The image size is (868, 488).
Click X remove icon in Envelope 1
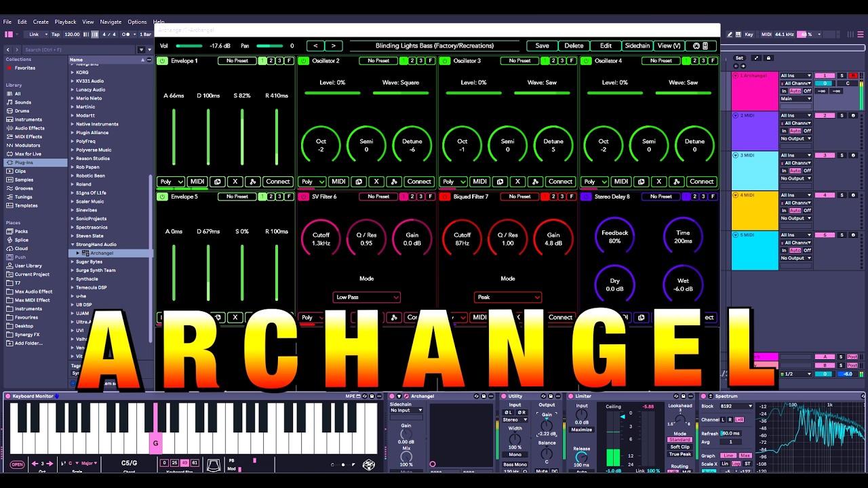click(235, 182)
